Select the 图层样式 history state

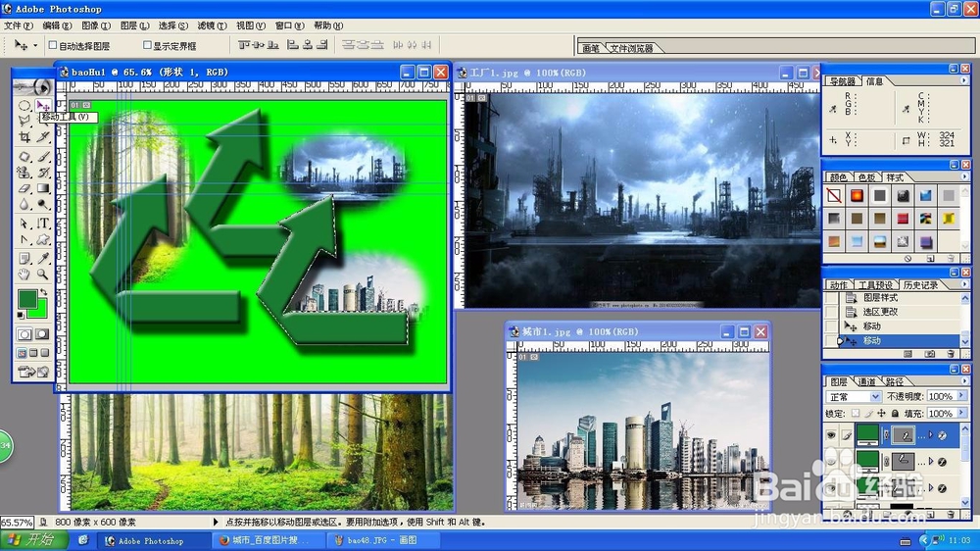coord(902,298)
